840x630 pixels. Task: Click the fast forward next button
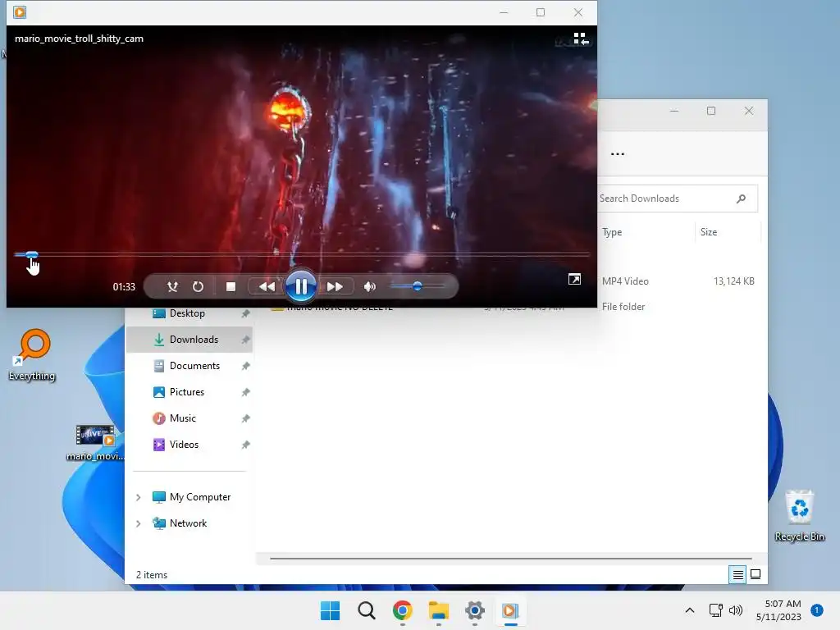point(336,286)
